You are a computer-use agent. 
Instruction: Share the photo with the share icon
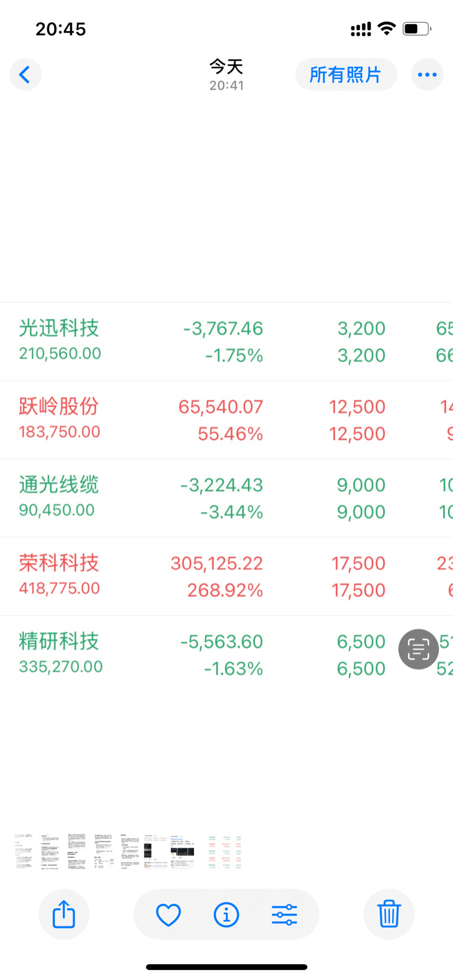[64, 914]
